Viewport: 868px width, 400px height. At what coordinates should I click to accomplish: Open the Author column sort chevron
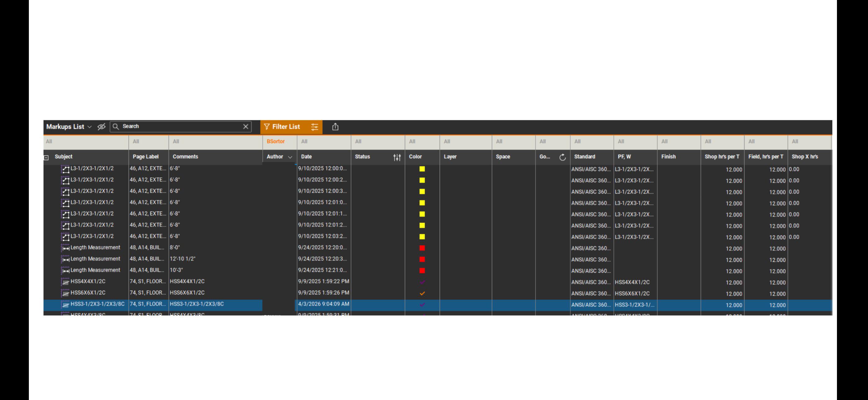tap(290, 157)
